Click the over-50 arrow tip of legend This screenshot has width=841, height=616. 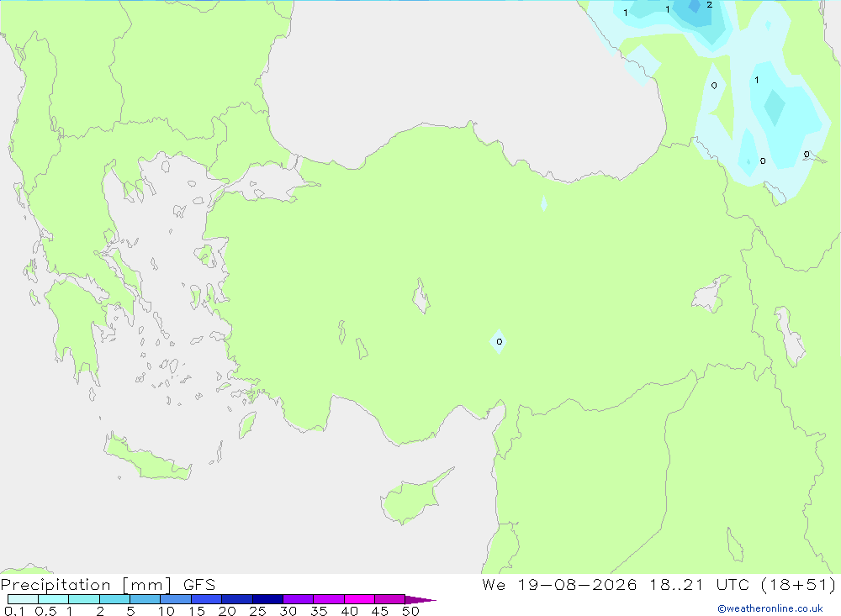point(420,599)
